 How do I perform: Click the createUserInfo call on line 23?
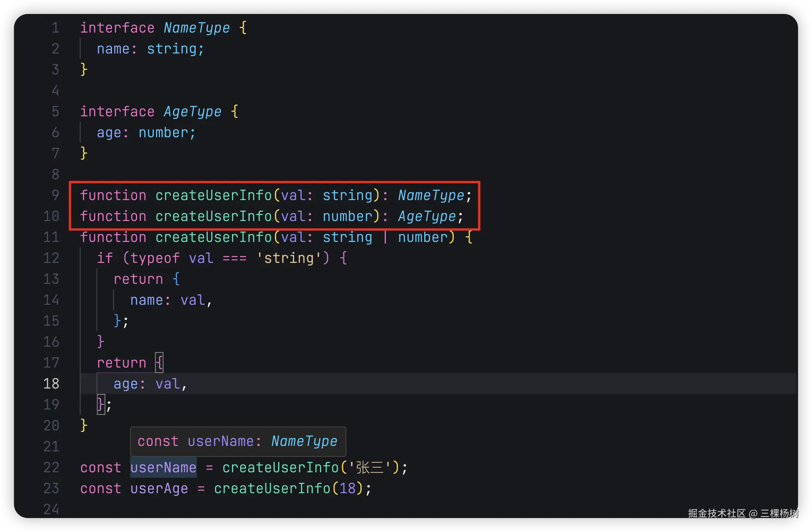coord(272,489)
